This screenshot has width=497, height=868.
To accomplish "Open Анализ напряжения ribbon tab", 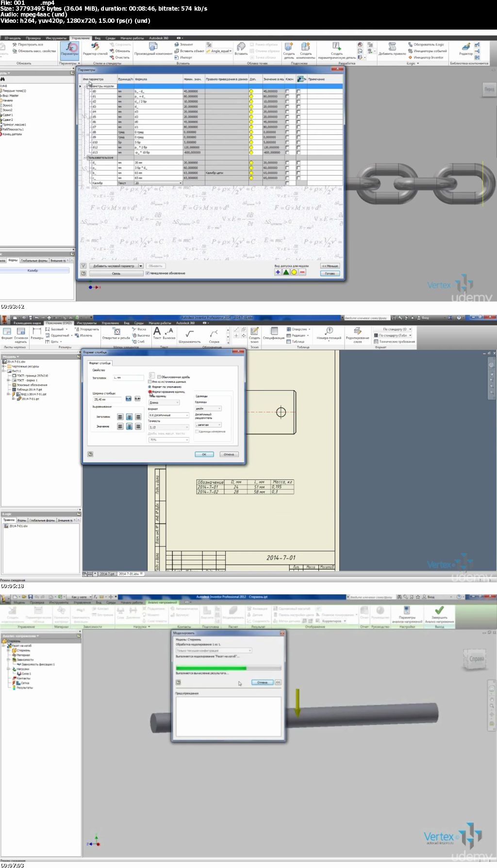I will tap(163, 602).
